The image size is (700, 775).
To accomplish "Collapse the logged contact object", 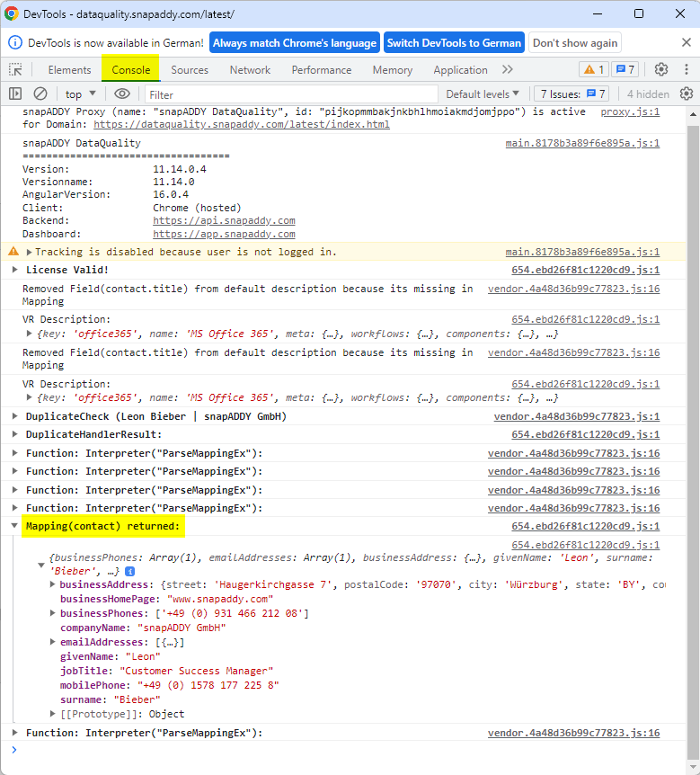I will 41,565.
